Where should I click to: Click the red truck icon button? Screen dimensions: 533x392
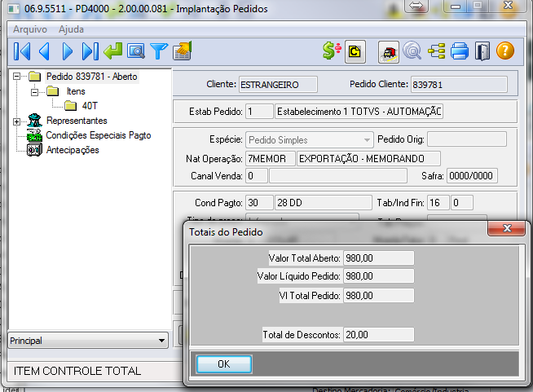[389, 51]
